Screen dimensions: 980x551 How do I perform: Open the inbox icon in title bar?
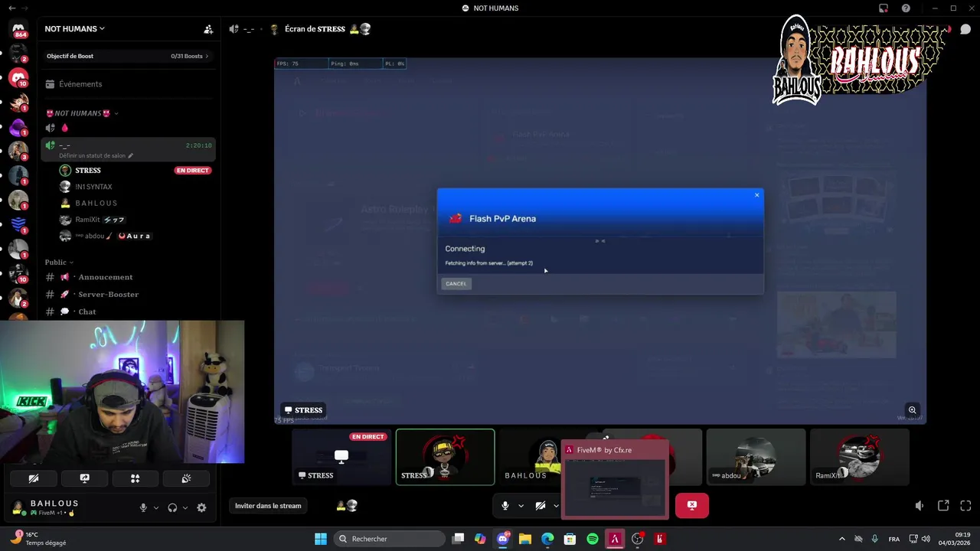click(884, 8)
